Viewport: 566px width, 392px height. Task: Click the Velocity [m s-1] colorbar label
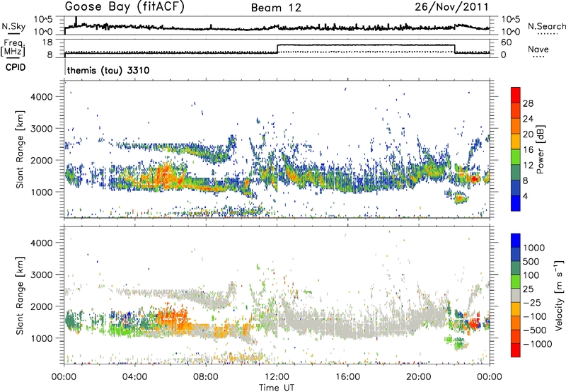559,296
